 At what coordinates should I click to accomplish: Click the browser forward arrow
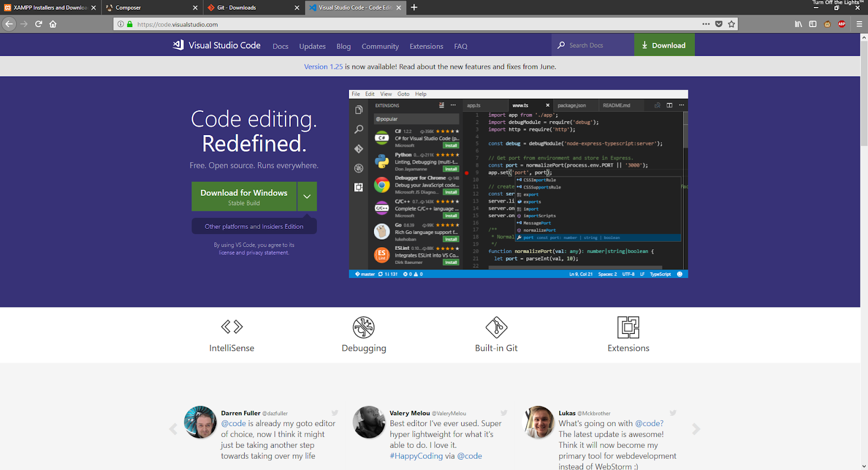click(x=24, y=24)
